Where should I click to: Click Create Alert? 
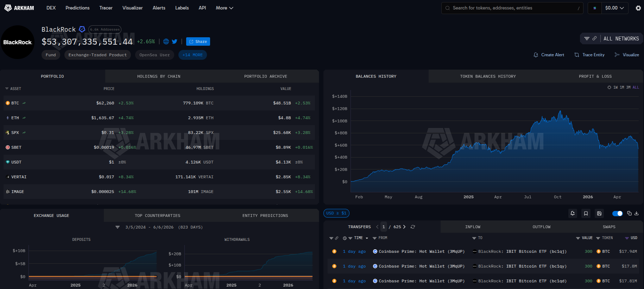pyautogui.click(x=549, y=55)
